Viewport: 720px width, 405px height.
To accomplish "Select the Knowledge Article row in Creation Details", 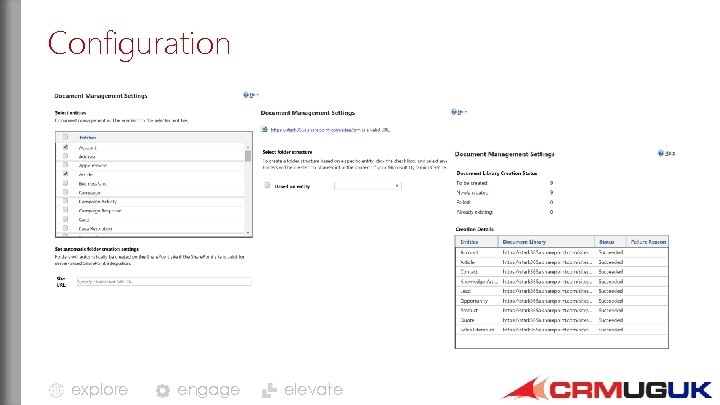I will coord(562,281).
